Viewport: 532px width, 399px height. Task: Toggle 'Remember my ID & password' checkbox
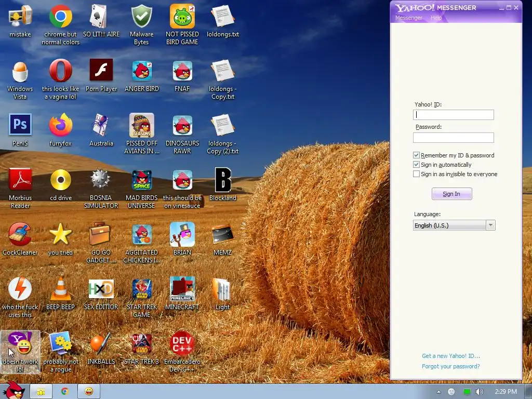416,155
